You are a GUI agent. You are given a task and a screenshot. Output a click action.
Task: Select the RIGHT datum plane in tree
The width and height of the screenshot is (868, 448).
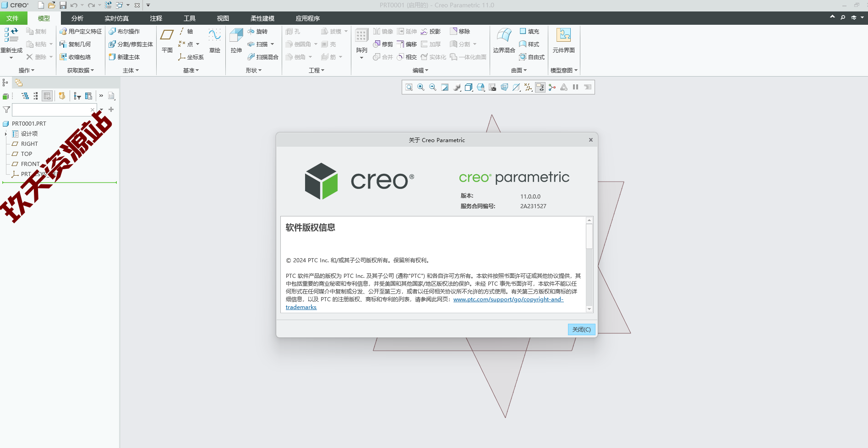[x=29, y=144]
